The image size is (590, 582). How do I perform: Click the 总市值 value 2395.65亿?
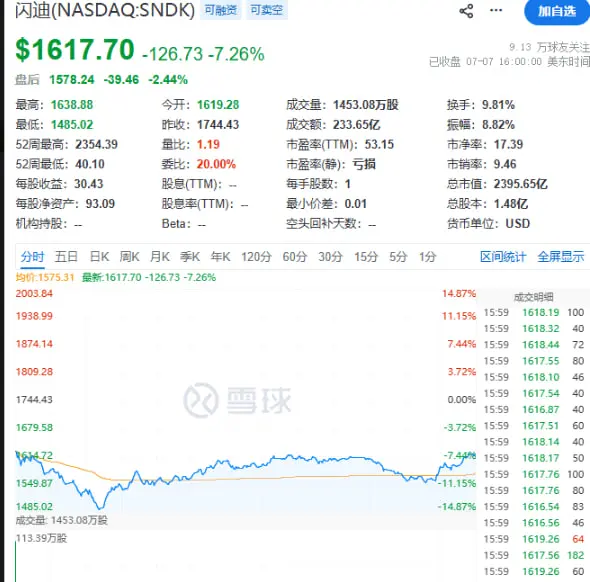point(521,184)
